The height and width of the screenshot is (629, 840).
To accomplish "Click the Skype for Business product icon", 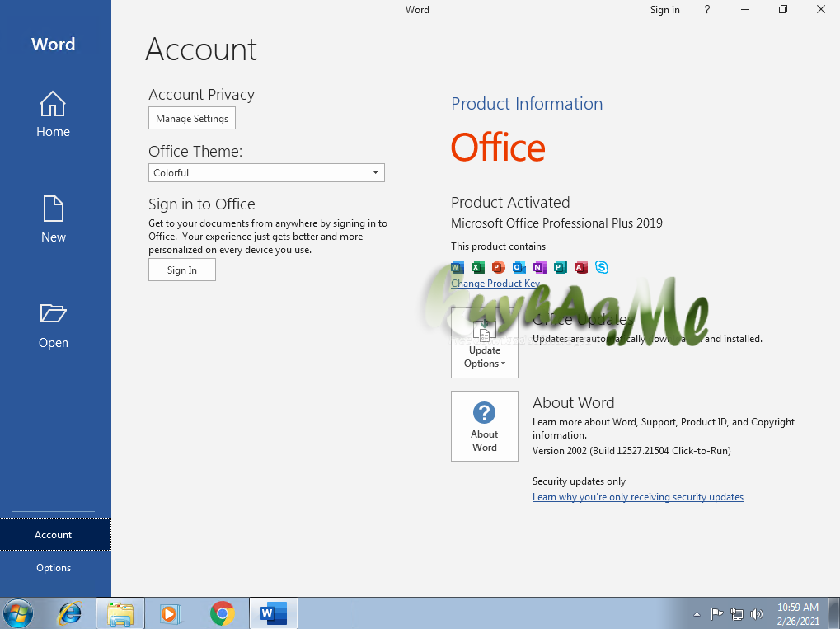I will tap(602, 267).
